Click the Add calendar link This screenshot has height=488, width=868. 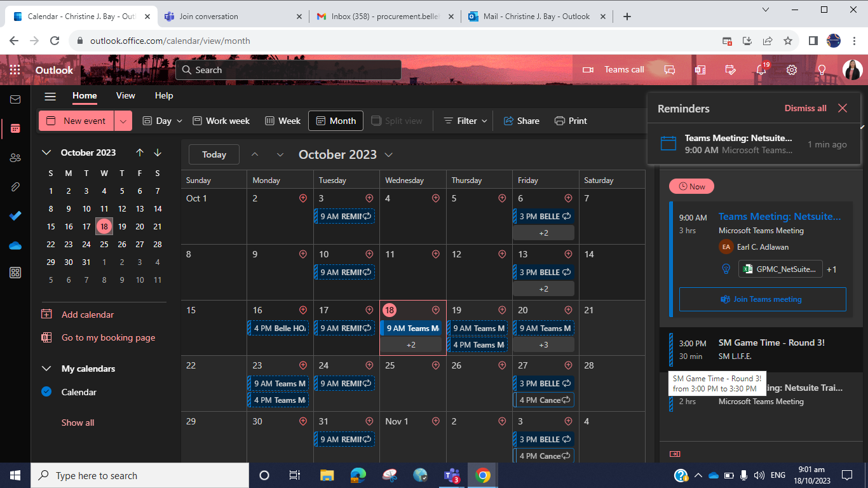pos(88,315)
